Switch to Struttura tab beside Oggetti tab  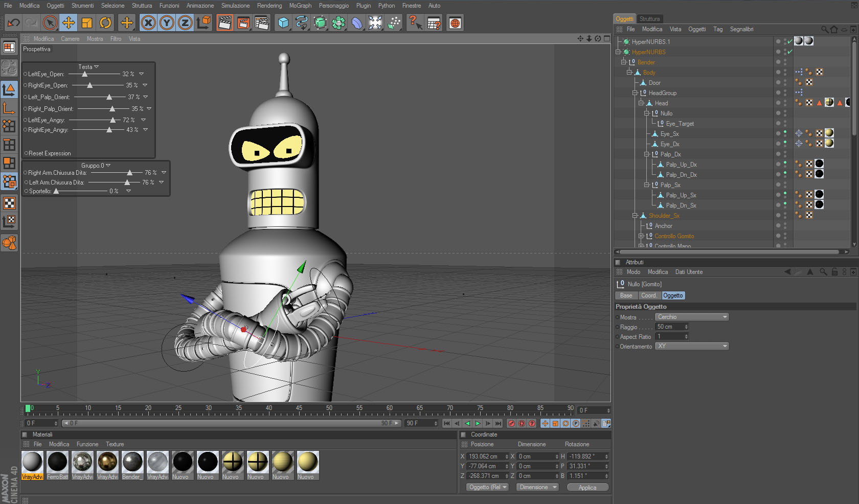649,19
